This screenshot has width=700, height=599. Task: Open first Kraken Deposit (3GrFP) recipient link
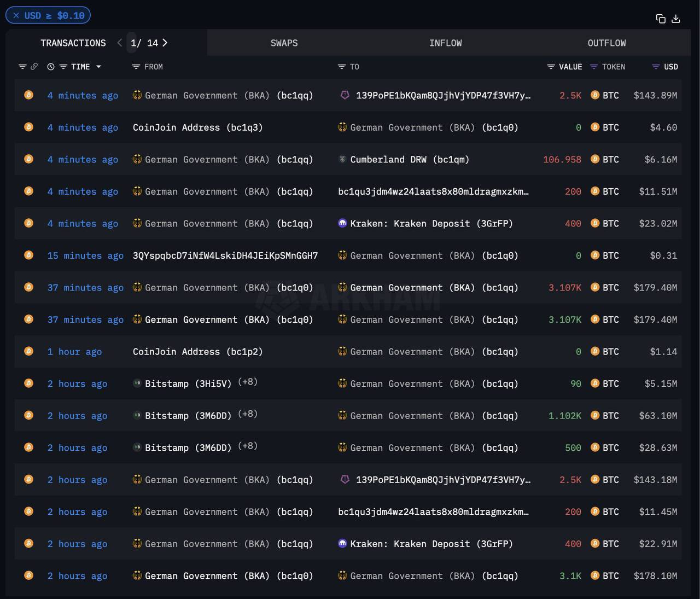point(431,224)
